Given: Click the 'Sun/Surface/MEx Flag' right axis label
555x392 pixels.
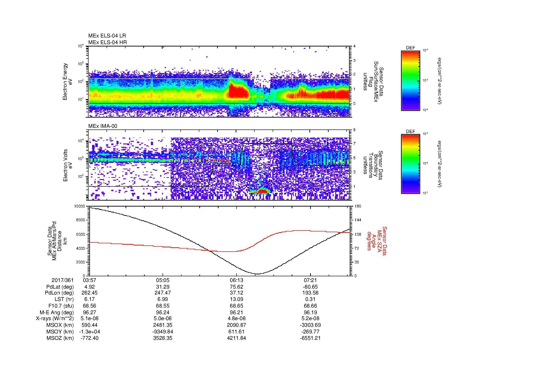Looking at the screenshot, I should coord(374,82).
